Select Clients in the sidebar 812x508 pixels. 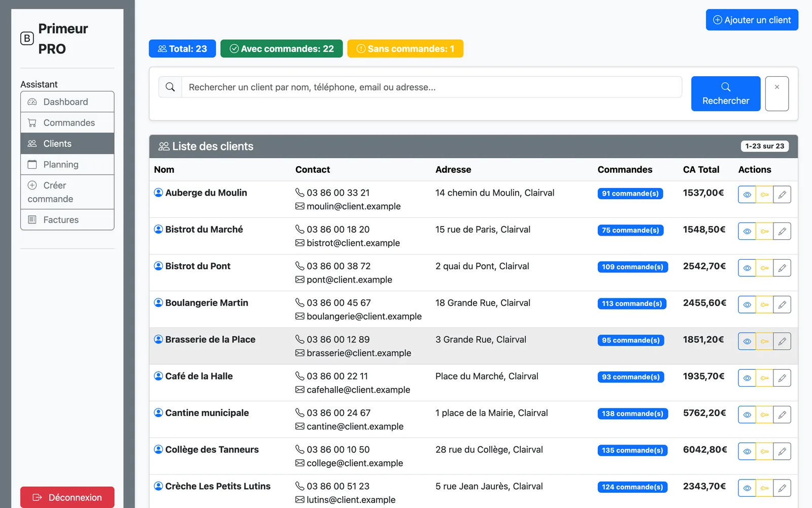click(x=67, y=143)
